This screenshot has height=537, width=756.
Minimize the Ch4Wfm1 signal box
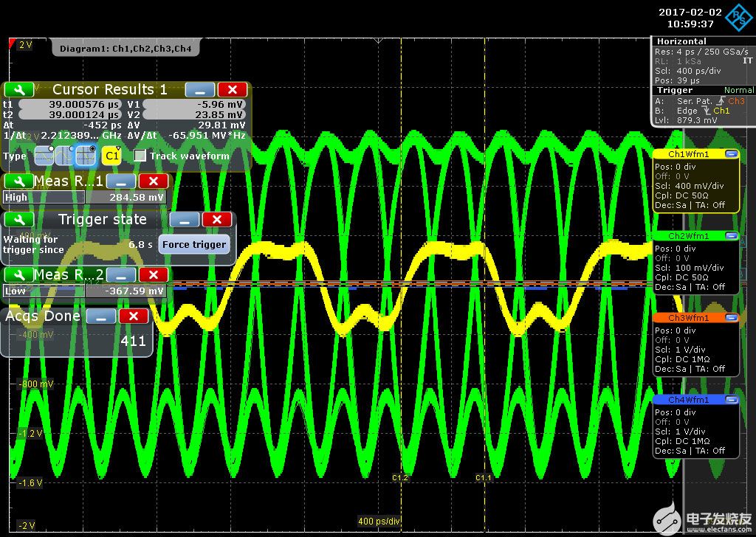[x=731, y=400]
